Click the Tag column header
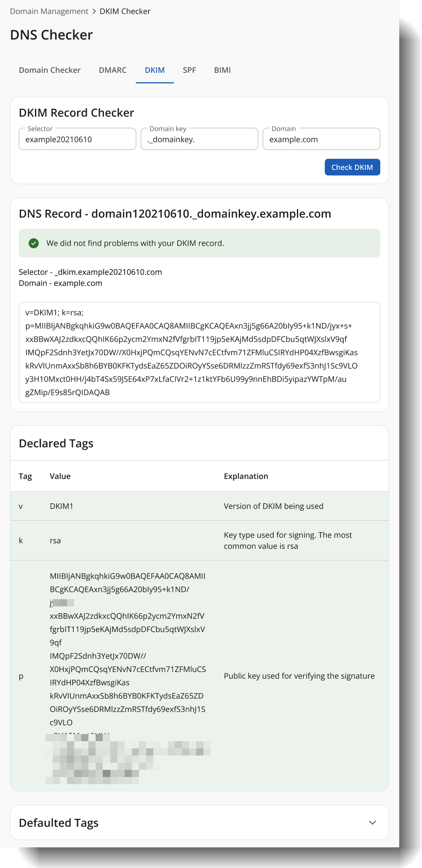 [x=25, y=476]
